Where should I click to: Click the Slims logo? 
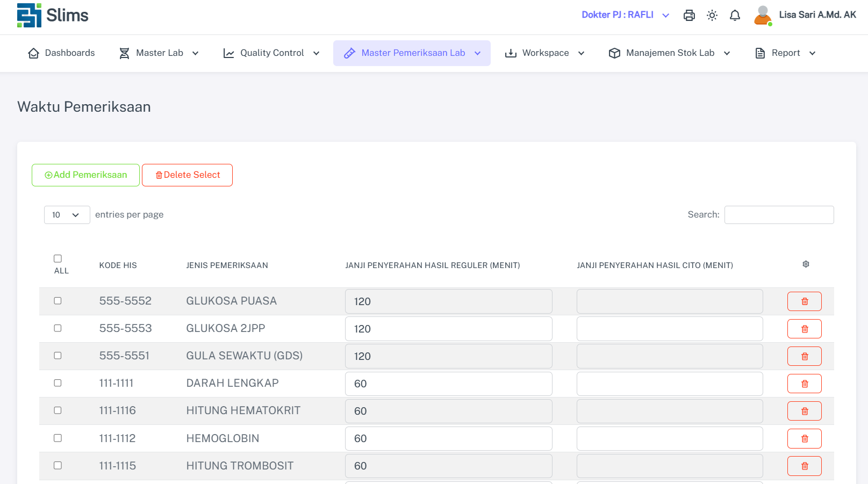tap(53, 15)
